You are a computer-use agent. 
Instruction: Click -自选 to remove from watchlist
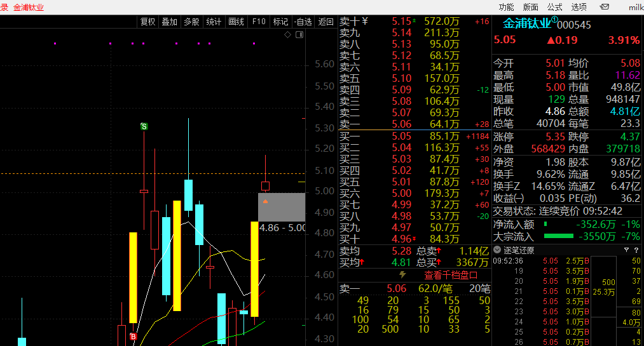tap(303, 22)
